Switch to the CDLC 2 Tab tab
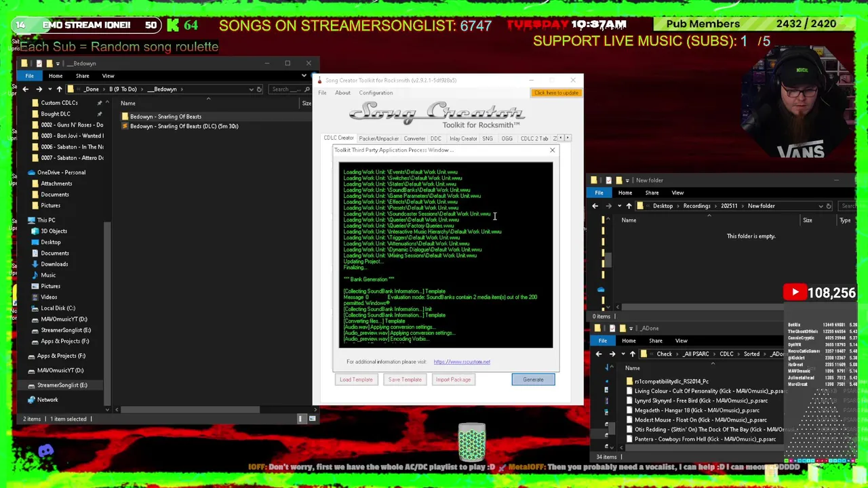The width and height of the screenshot is (868, 488). tap(534, 138)
